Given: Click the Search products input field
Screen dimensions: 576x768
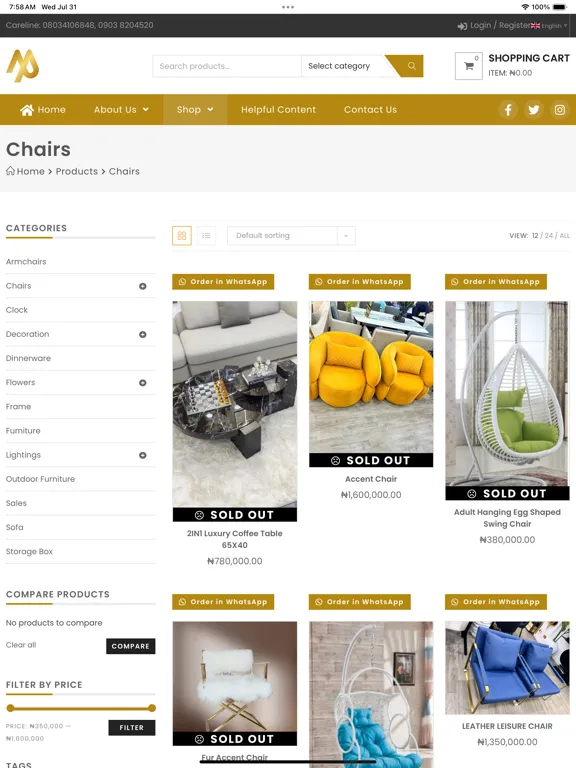Looking at the screenshot, I should [x=227, y=66].
